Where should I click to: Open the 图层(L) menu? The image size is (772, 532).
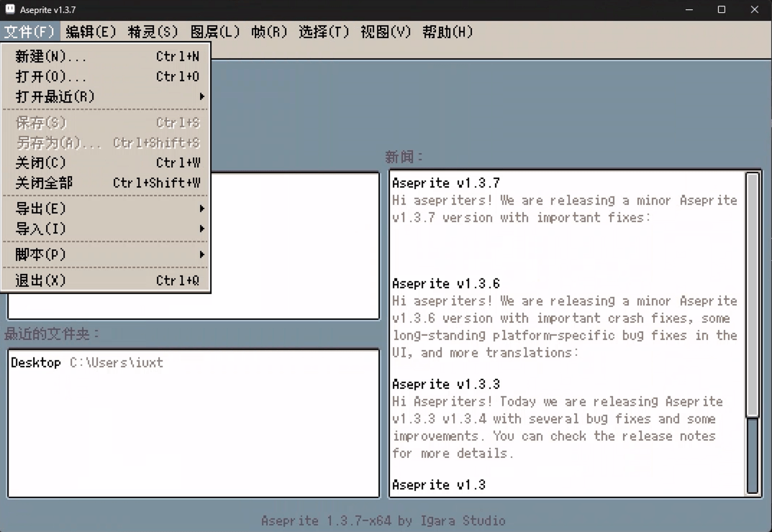tap(214, 32)
